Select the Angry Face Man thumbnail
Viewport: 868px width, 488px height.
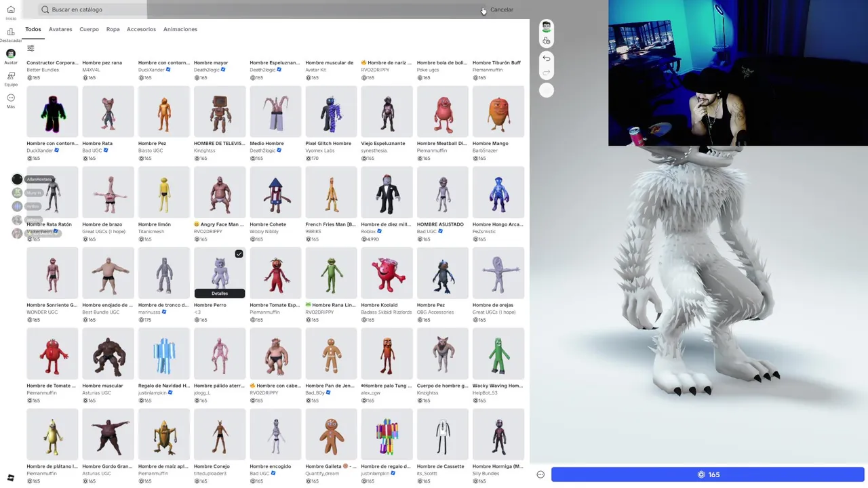pyautogui.click(x=220, y=192)
